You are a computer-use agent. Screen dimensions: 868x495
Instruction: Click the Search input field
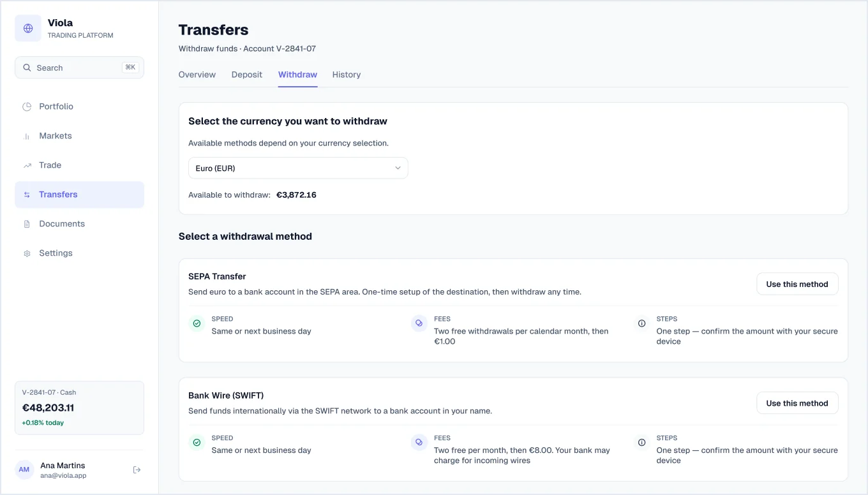(x=80, y=68)
